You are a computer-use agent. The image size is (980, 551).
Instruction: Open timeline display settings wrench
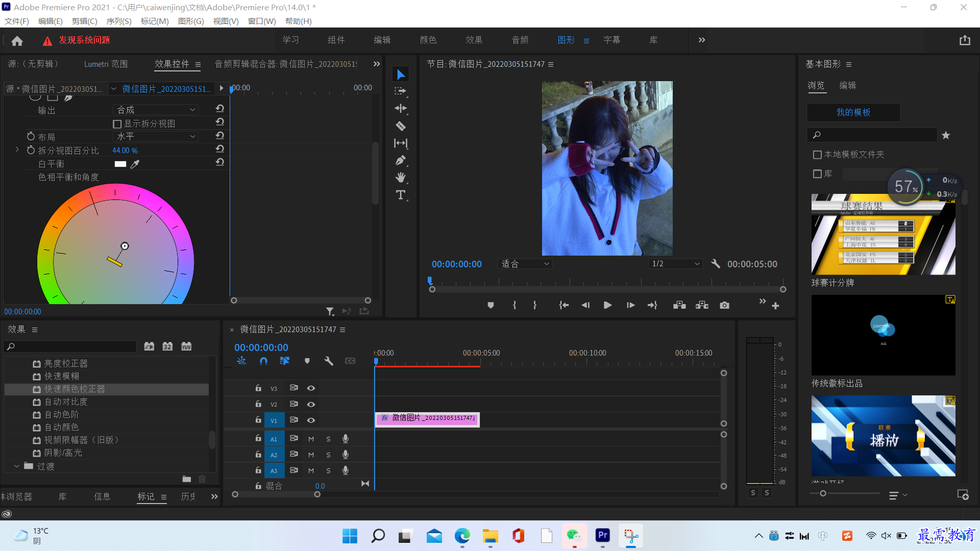pos(329,361)
